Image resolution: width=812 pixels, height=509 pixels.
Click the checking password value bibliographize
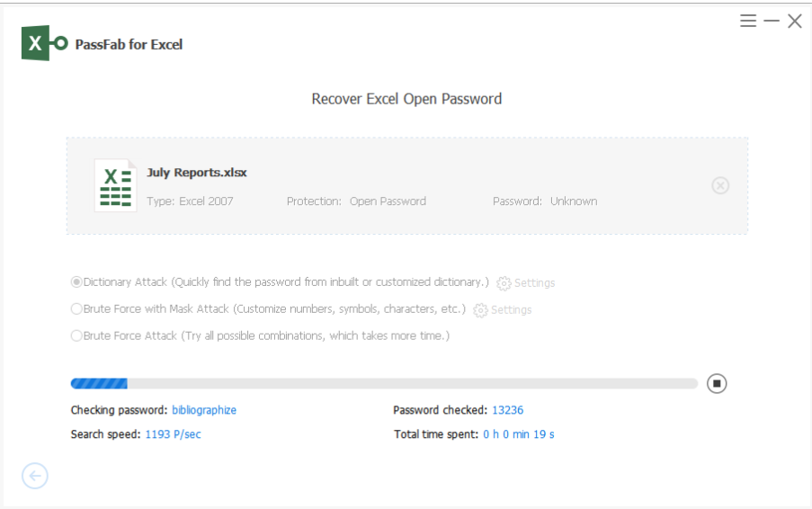(x=204, y=410)
